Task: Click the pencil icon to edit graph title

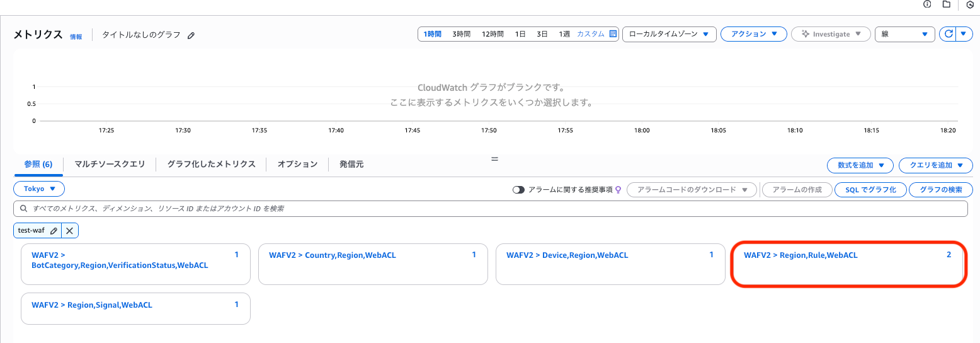Action: (x=191, y=36)
